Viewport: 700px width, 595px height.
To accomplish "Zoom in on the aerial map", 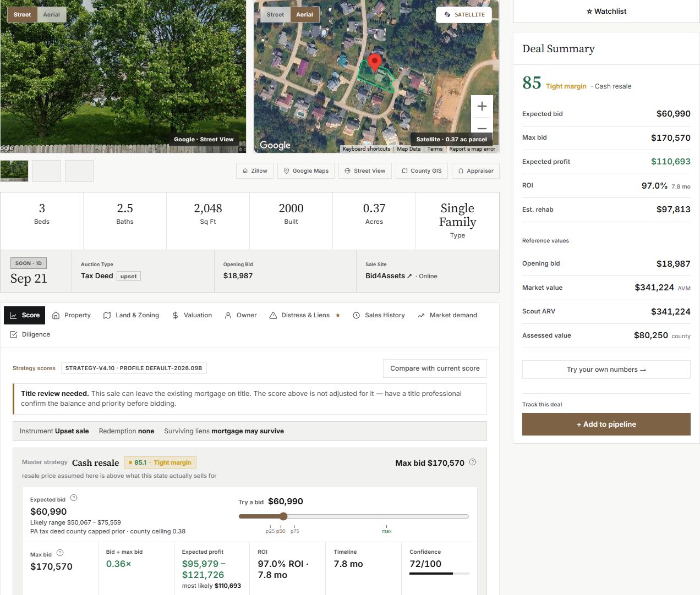I will point(482,106).
